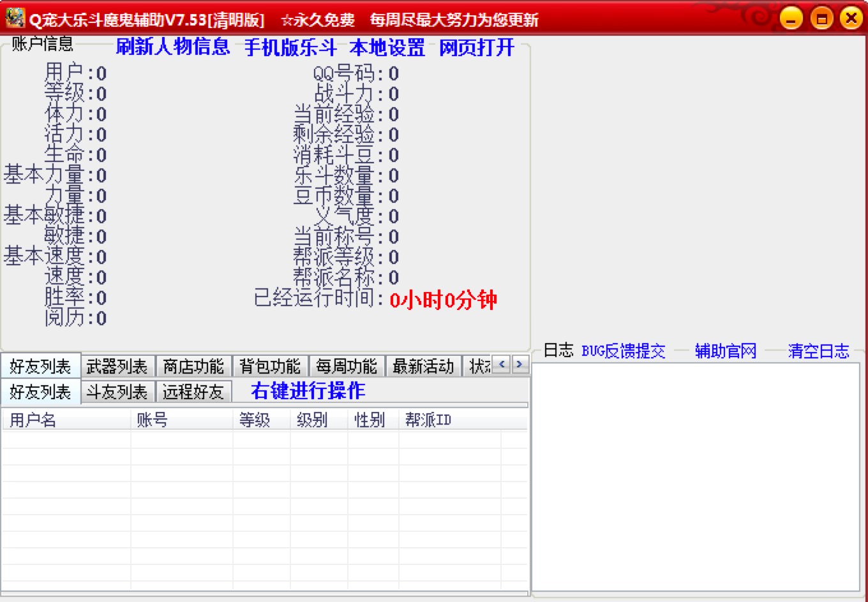
Task: Switch to the 最新活动 latest events tab
Action: (x=423, y=365)
